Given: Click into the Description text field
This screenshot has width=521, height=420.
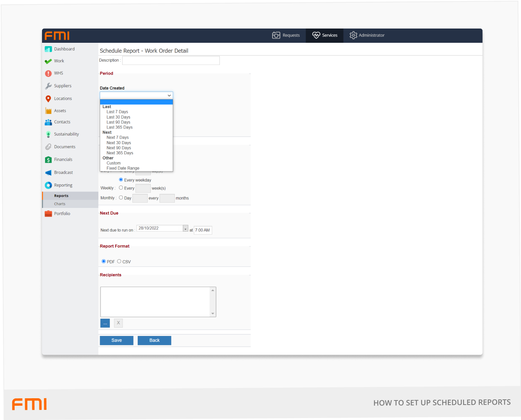Looking at the screenshot, I should pyautogui.click(x=171, y=60).
